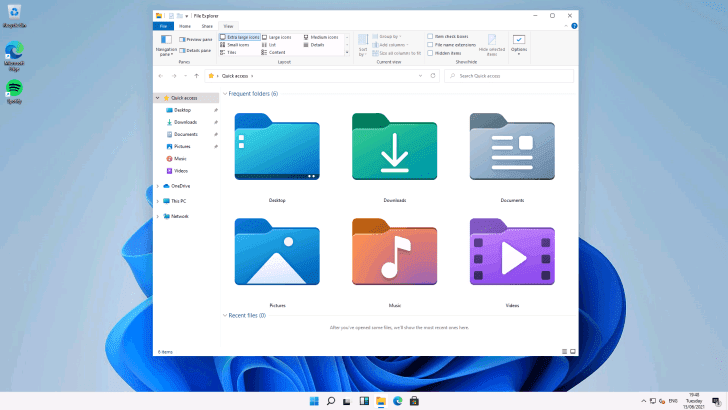Select List layout
This screenshot has width=728, height=410.
tap(269, 45)
